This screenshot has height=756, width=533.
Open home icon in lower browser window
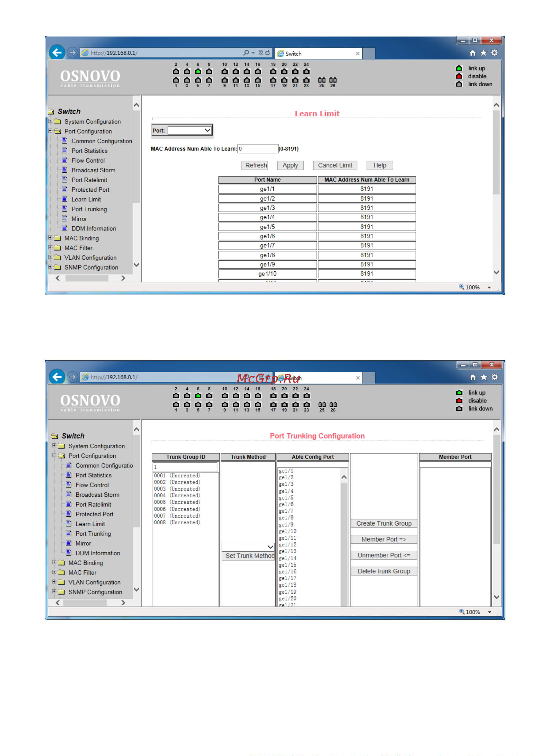[473, 377]
